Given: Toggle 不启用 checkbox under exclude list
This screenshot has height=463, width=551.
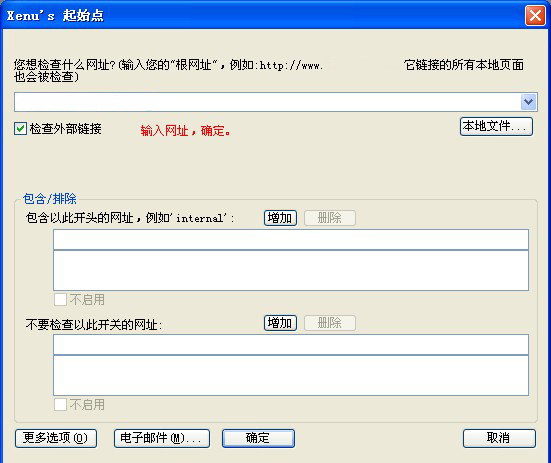Looking at the screenshot, I should click(60, 405).
